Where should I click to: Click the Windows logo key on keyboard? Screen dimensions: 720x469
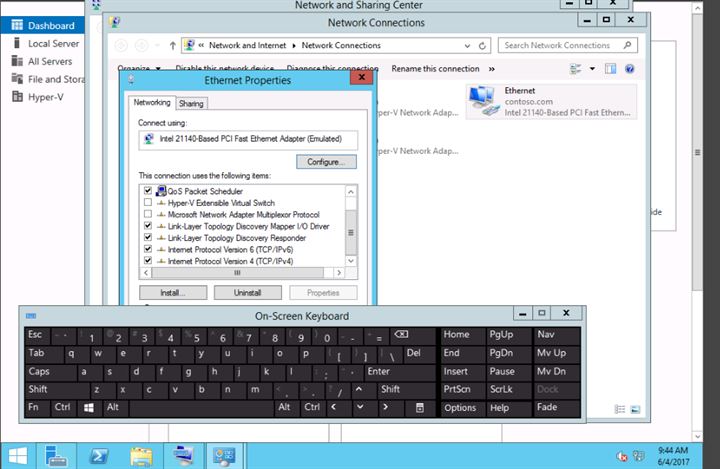click(x=89, y=407)
